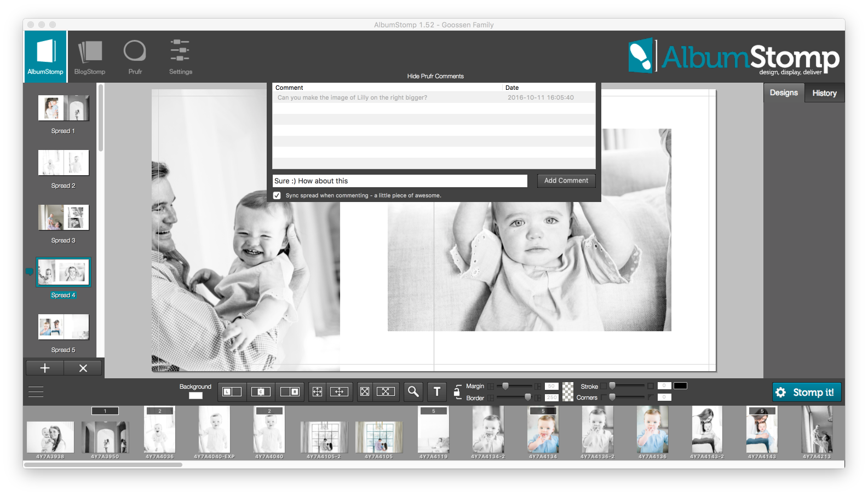This screenshot has width=868, height=496.
Task: Apply images to right page (R) layout
Action: 290,391
